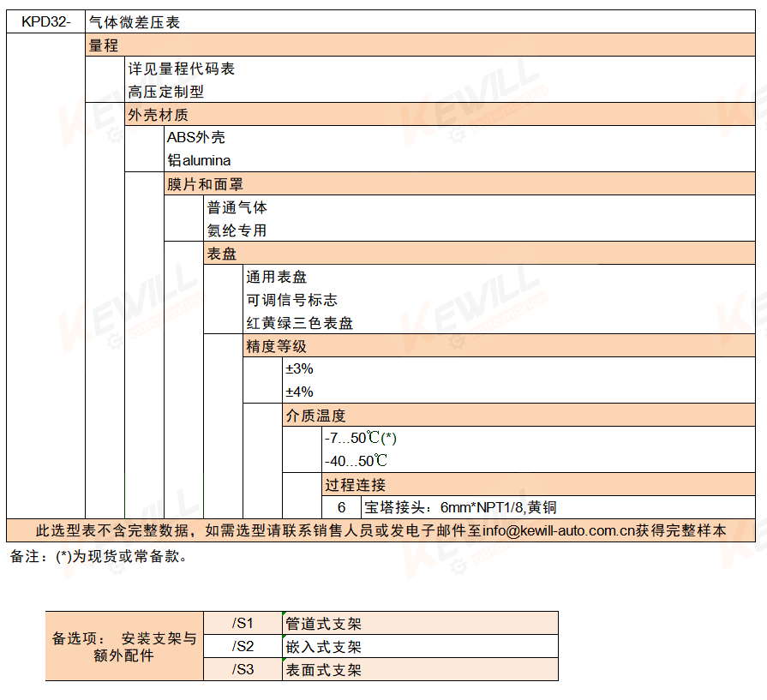Select the 铝alumina option
The image size is (767, 700).
(460, 160)
